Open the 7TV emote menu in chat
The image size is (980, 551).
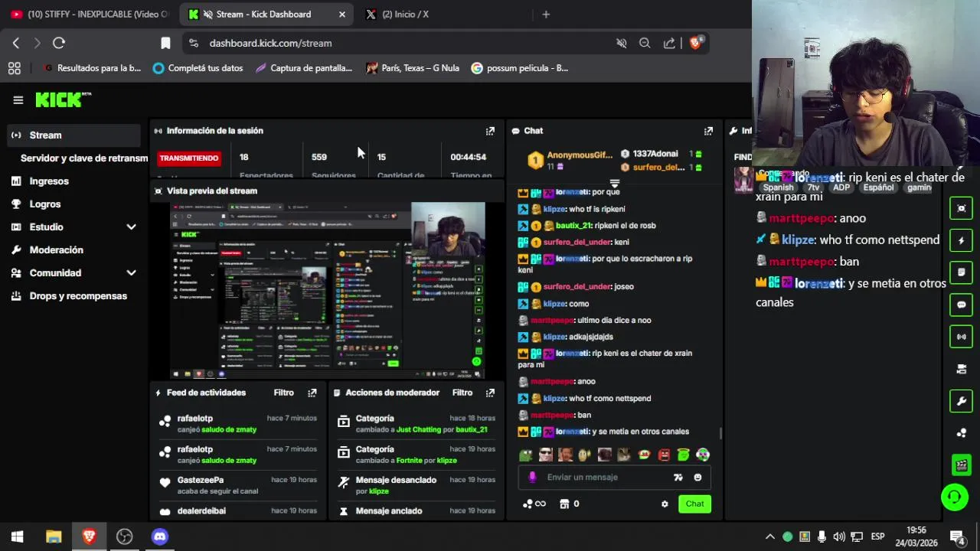coord(678,477)
